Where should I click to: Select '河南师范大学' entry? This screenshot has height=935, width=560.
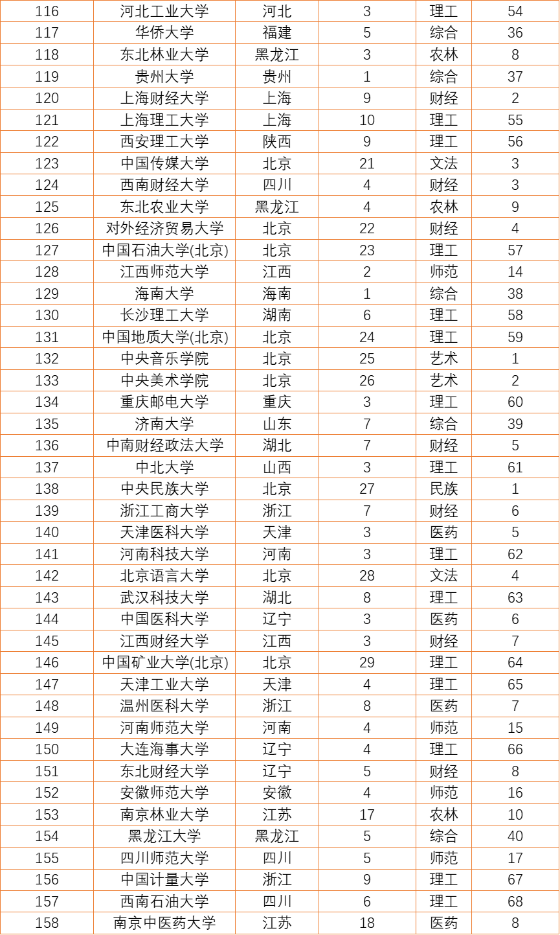[164, 728]
